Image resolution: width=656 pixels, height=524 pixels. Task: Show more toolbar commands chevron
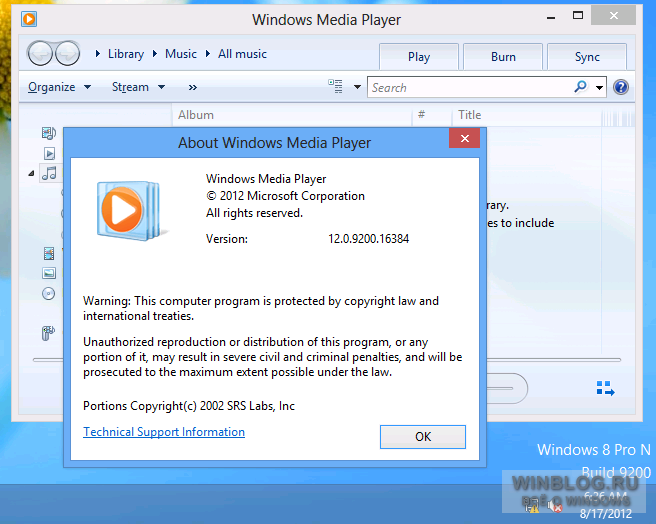coord(192,87)
